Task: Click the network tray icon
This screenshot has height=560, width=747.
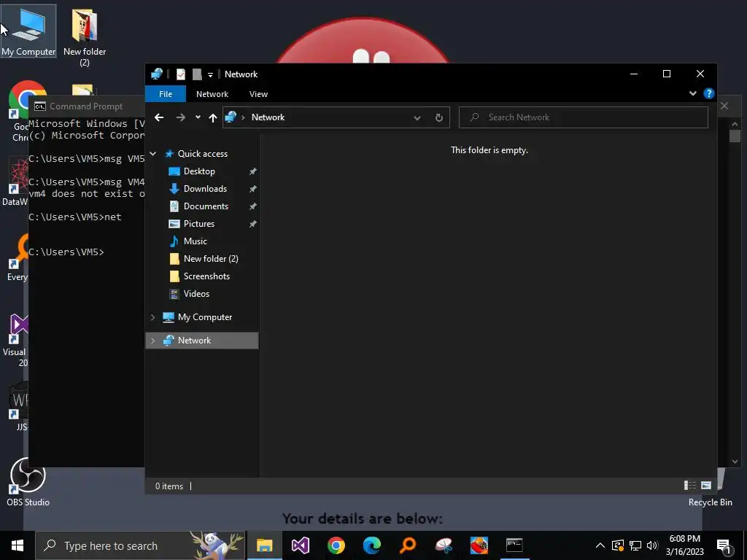Action: pos(635,545)
